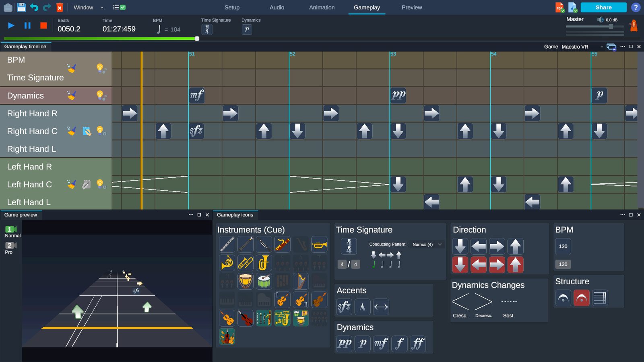Click the mf marker at measure 51
The height and width of the screenshot is (362, 644).
pos(197,95)
